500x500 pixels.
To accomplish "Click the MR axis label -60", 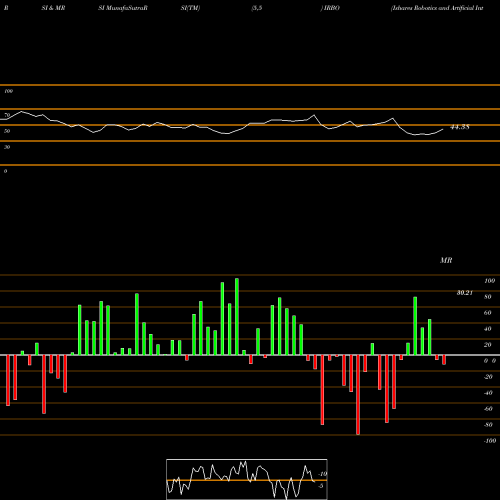I will point(488,409).
